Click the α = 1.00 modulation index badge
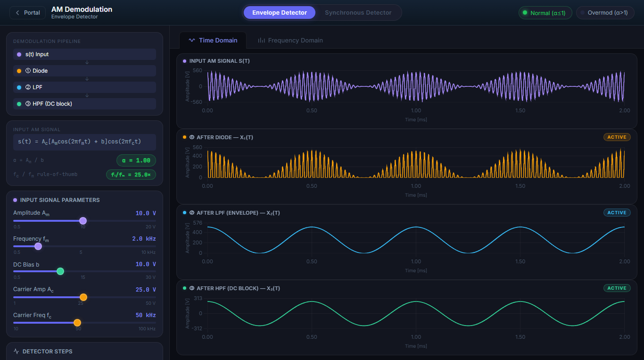 click(x=136, y=160)
